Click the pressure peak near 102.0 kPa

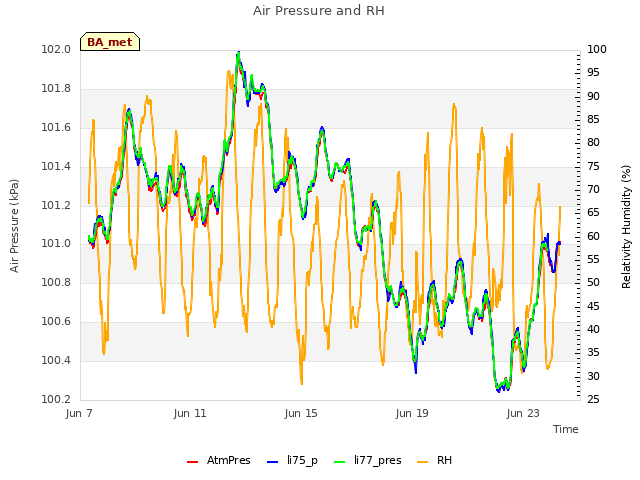238,53
